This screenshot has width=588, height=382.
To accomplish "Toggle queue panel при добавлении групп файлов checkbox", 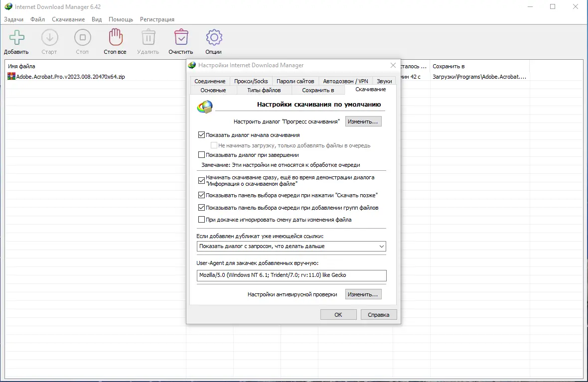I will 201,208.
